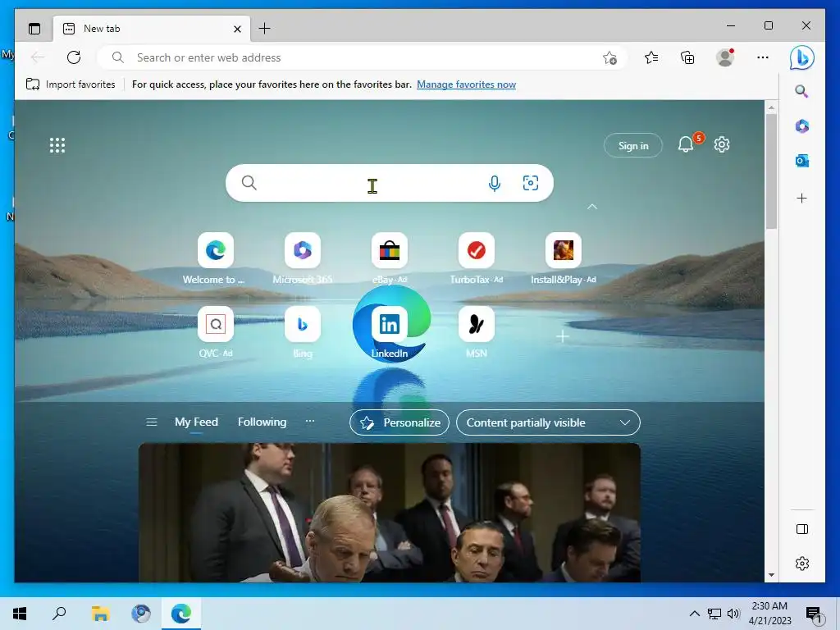
Task: Open the Action Center notification icon
Action: pos(814,614)
